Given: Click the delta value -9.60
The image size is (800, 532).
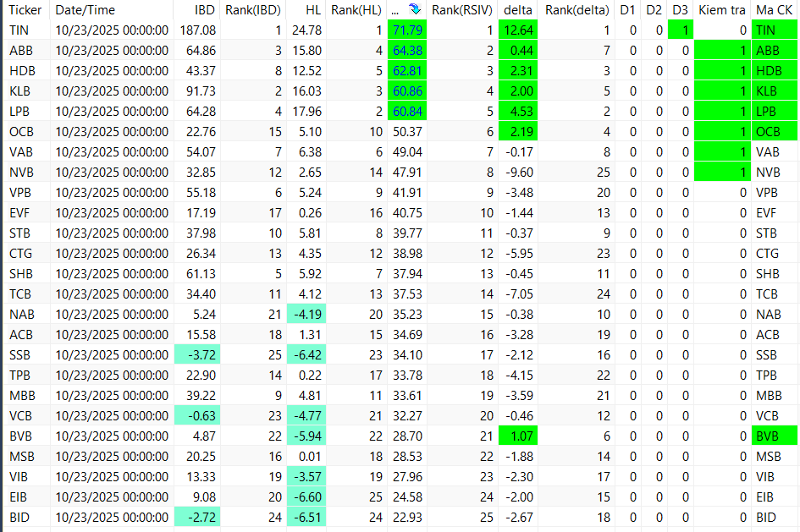Looking at the screenshot, I should pyautogui.click(x=519, y=173).
